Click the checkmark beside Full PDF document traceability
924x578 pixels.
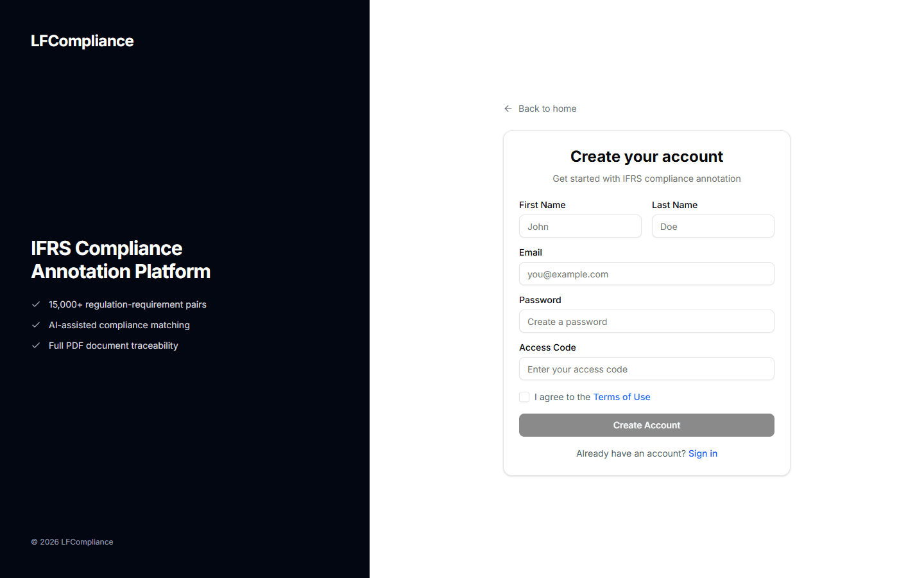(36, 346)
